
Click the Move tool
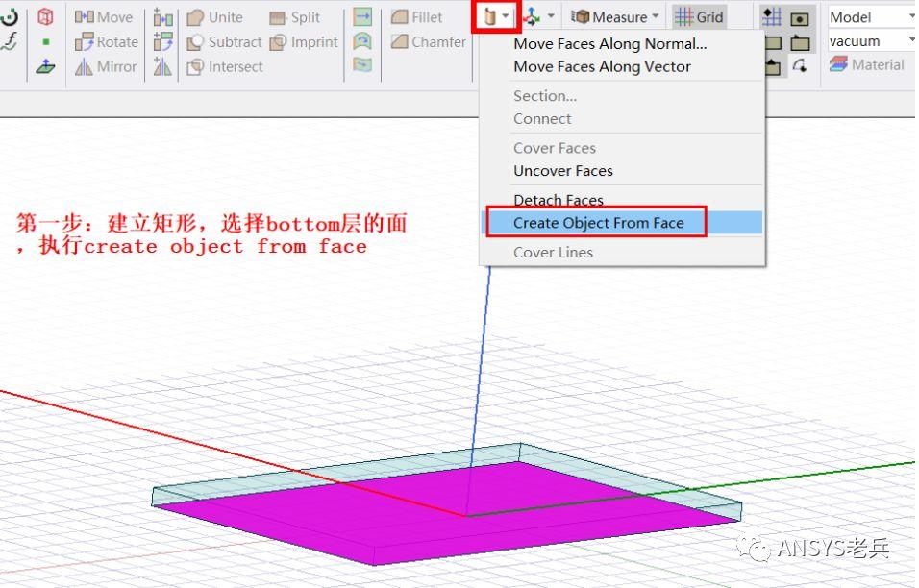104,17
